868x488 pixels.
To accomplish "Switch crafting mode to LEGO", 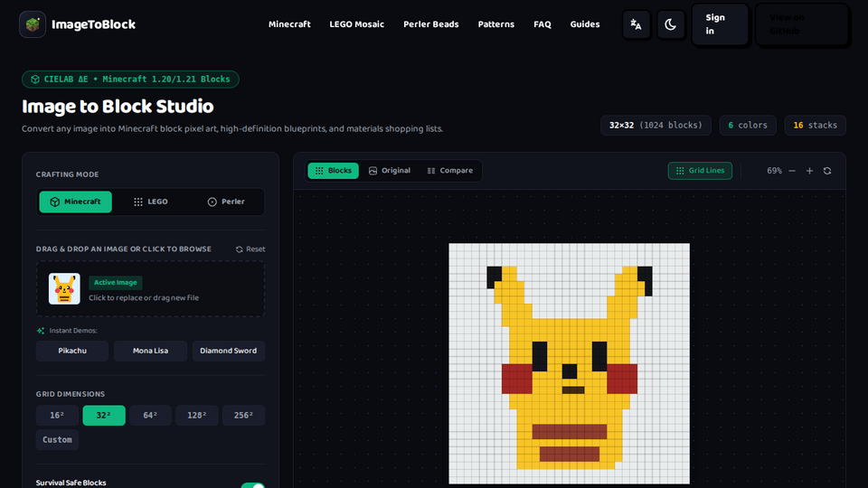I will (151, 202).
